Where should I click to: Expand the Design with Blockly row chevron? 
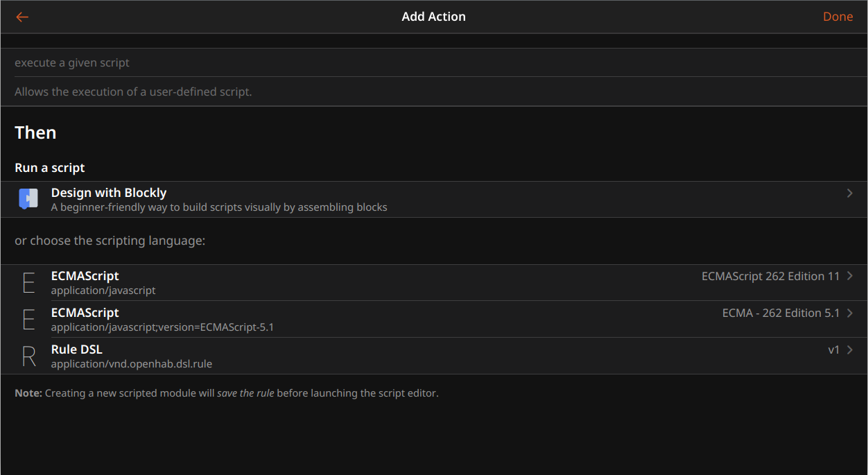[850, 193]
